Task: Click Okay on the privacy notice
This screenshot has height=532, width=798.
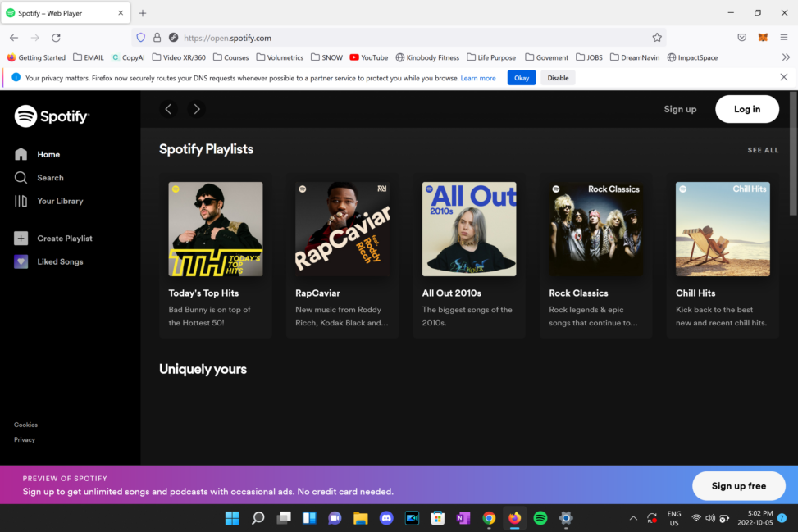Action: pos(522,78)
